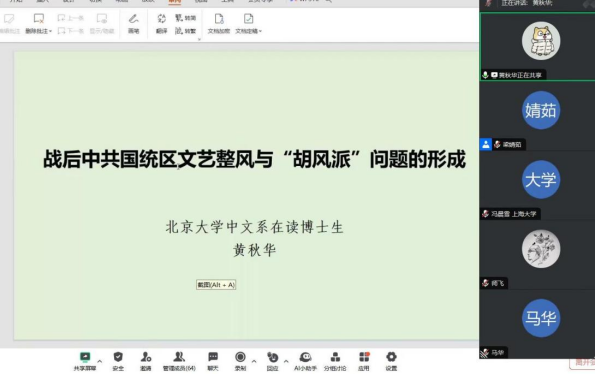Click 转繁 convert to traditional button
This screenshot has height=374, width=595.
pyautogui.click(x=186, y=31)
